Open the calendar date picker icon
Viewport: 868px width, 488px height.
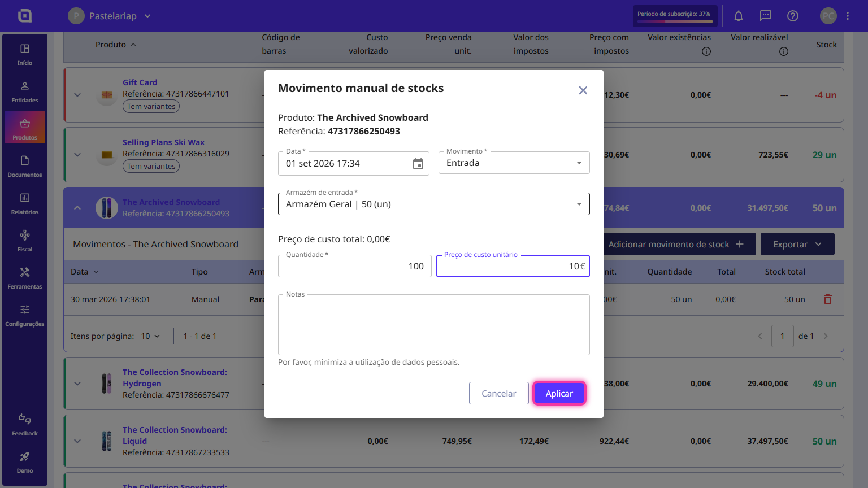tap(418, 164)
